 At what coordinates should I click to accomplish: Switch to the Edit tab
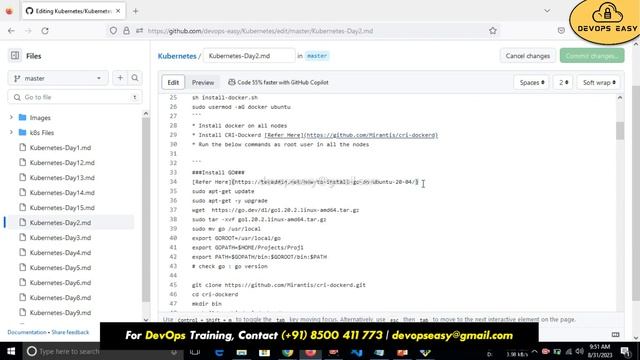point(173,82)
